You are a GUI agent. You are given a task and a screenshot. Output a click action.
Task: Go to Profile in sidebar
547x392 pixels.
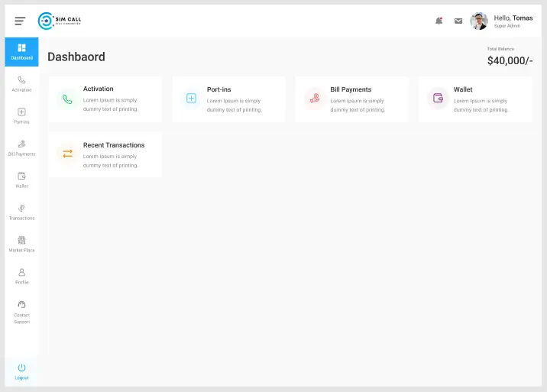coord(21,277)
